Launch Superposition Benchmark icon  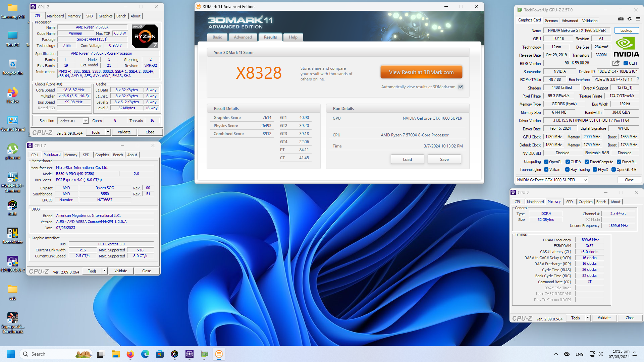point(13,323)
